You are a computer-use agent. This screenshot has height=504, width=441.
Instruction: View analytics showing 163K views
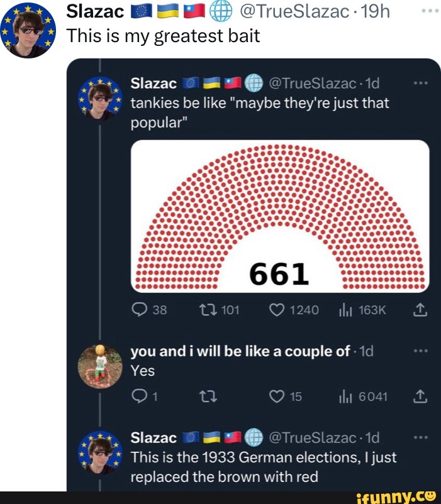coord(347,309)
